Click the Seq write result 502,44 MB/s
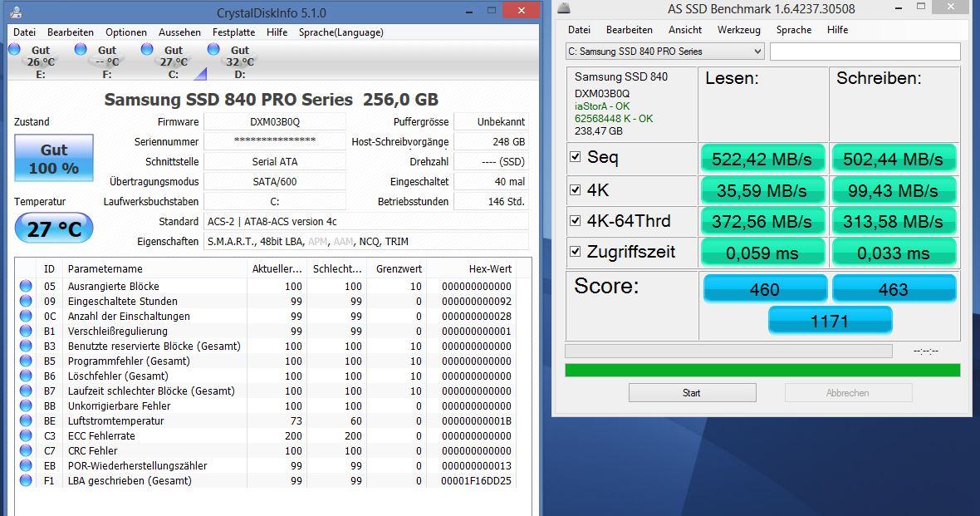The height and width of the screenshot is (516, 980). 894,159
